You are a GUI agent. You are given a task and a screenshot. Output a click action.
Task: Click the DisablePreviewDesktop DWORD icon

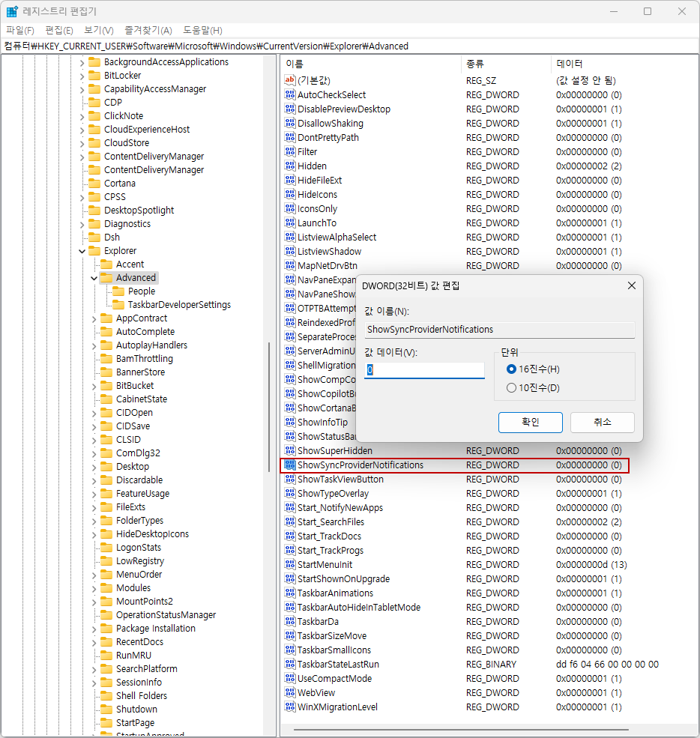290,109
